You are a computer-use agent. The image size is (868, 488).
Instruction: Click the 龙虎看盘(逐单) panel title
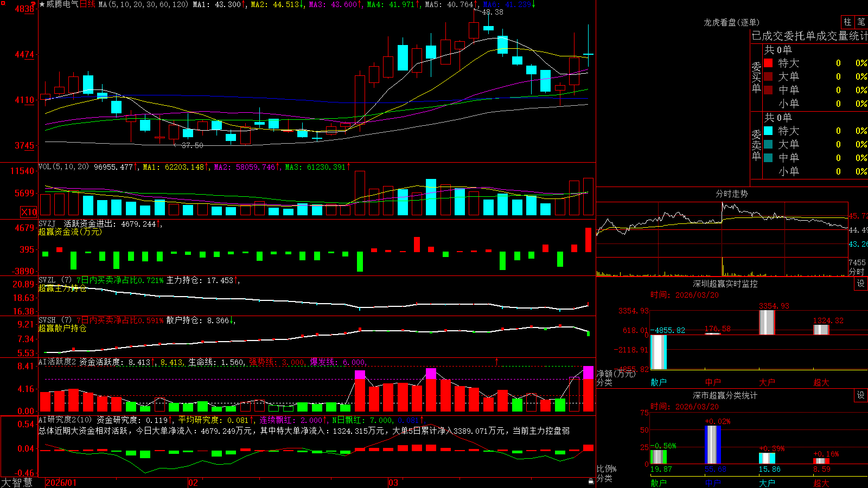[731, 22]
